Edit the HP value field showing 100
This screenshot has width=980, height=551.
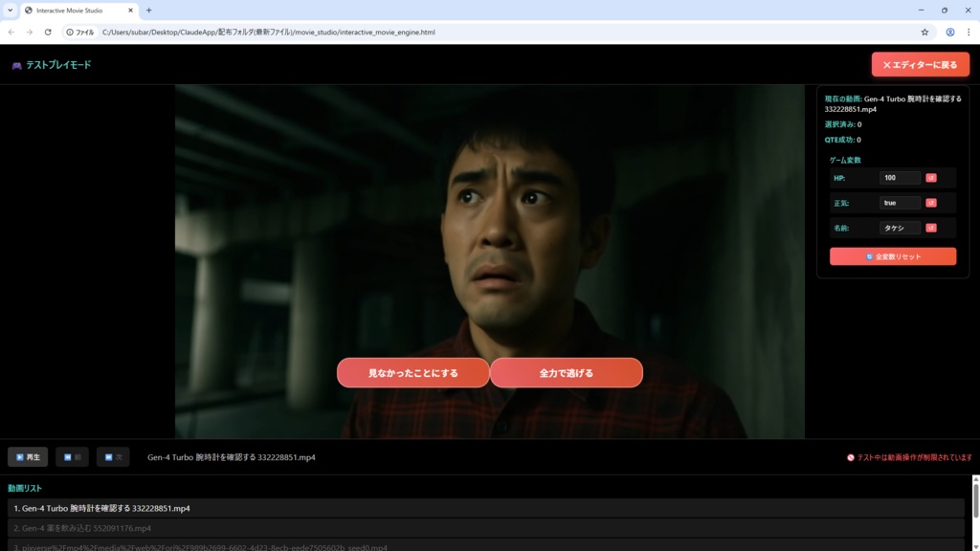pos(900,178)
